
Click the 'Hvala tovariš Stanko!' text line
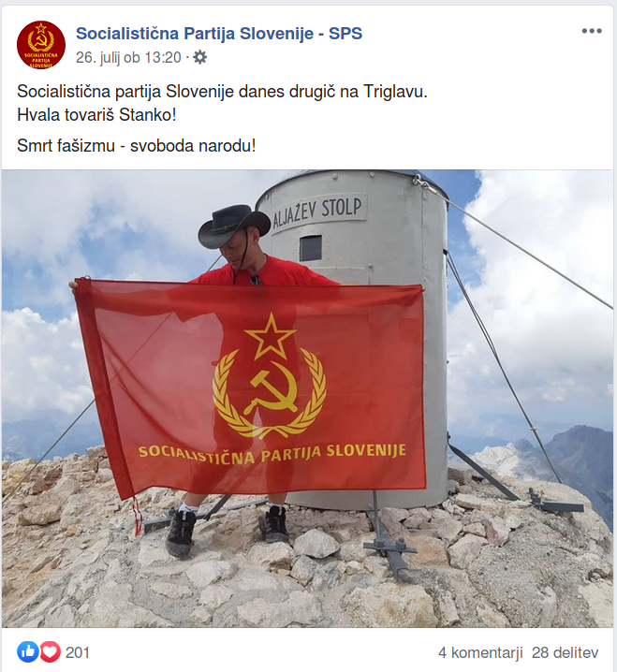[x=96, y=115]
